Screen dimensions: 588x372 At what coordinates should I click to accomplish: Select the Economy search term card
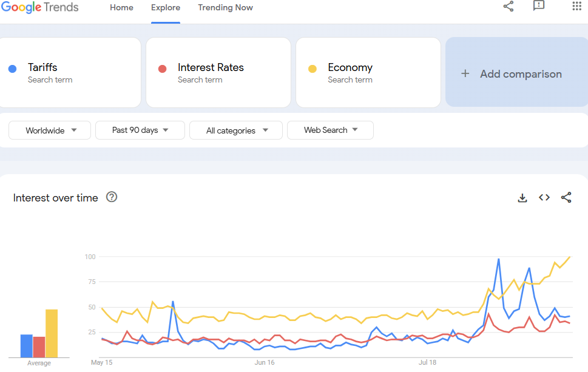click(368, 72)
